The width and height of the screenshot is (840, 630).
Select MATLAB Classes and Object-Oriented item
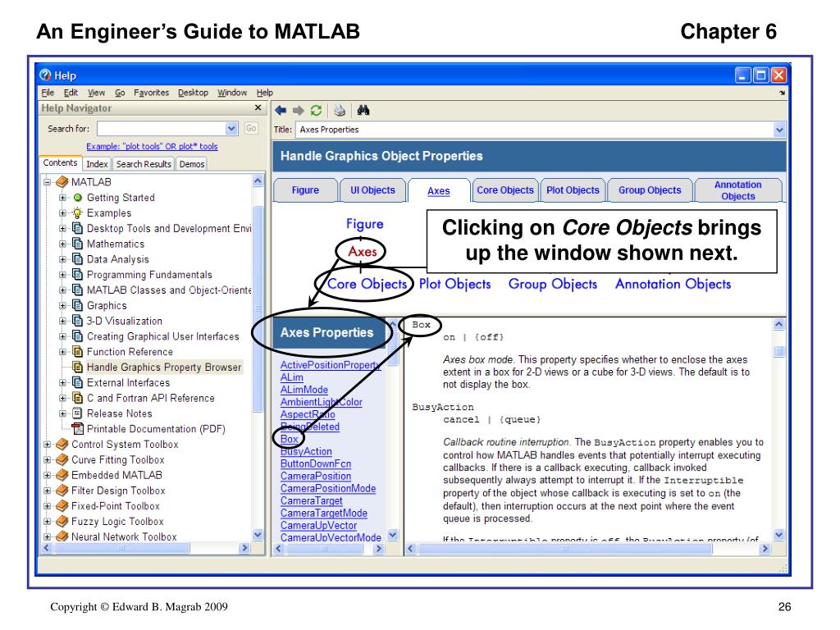(169, 290)
